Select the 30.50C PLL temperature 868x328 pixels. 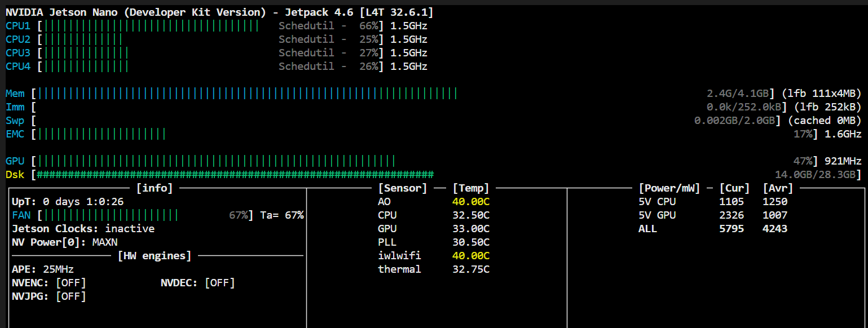[x=471, y=242]
